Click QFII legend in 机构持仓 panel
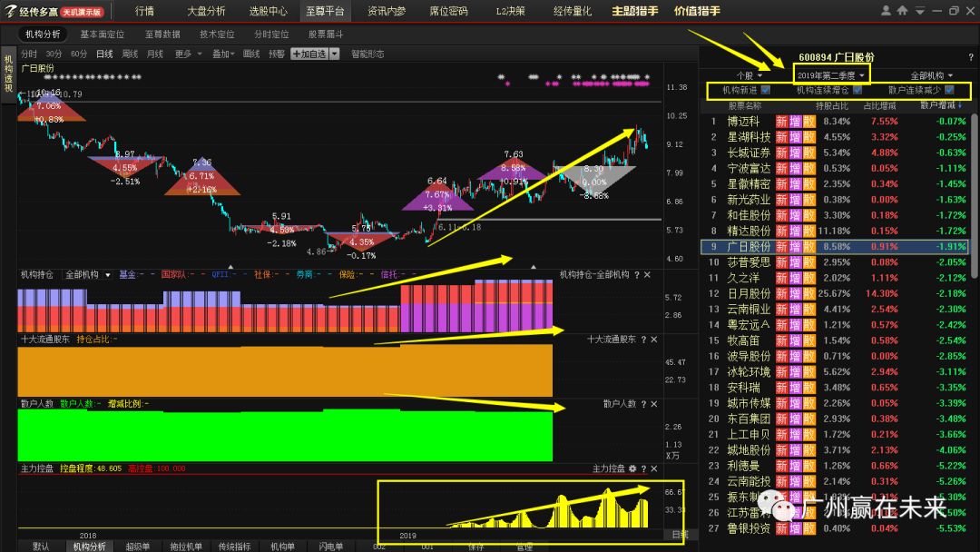This screenshot has height=552, width=980. tap(220, 275)
